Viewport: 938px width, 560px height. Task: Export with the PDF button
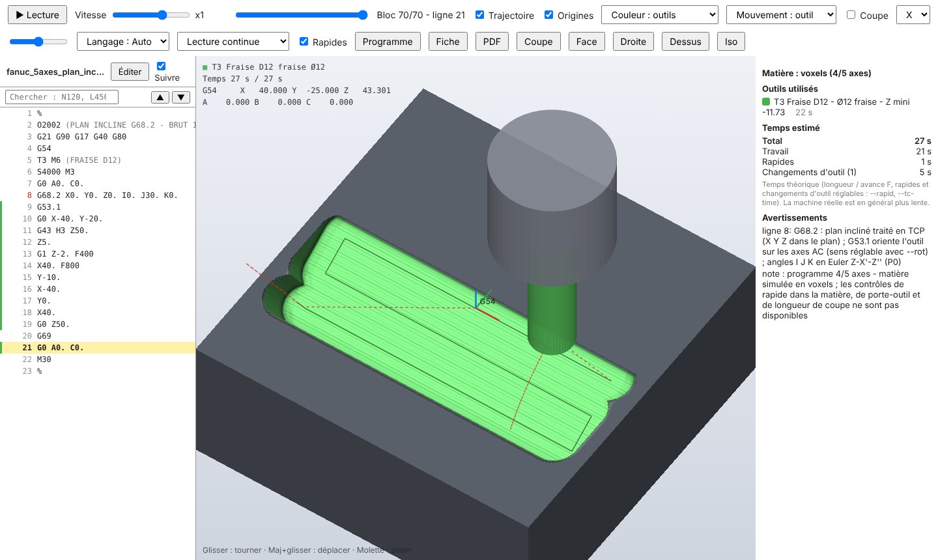492,41
